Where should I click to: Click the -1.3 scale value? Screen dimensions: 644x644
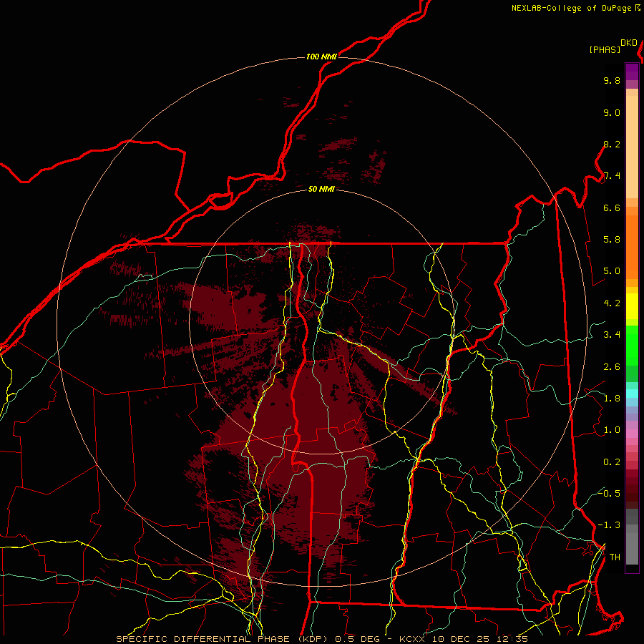(609, 525)
